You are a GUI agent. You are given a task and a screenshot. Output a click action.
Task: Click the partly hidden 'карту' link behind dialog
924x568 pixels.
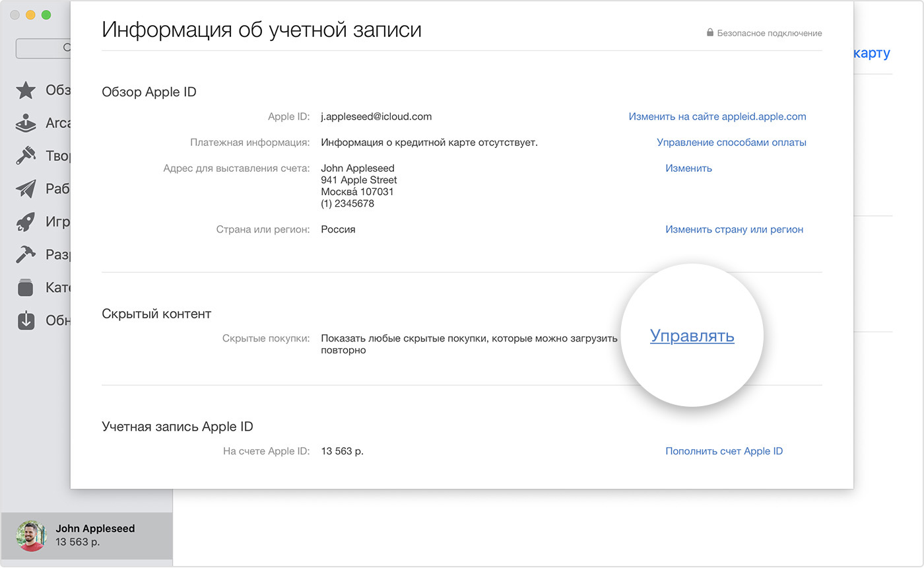[x=872, y=53]
